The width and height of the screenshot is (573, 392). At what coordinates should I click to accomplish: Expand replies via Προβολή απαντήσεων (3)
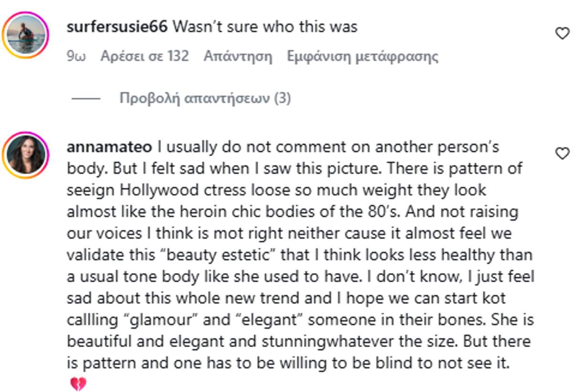coord(205,98)
